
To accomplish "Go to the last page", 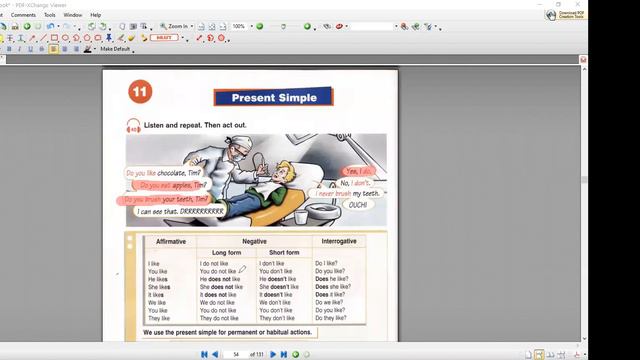I will tap(284, 354).
